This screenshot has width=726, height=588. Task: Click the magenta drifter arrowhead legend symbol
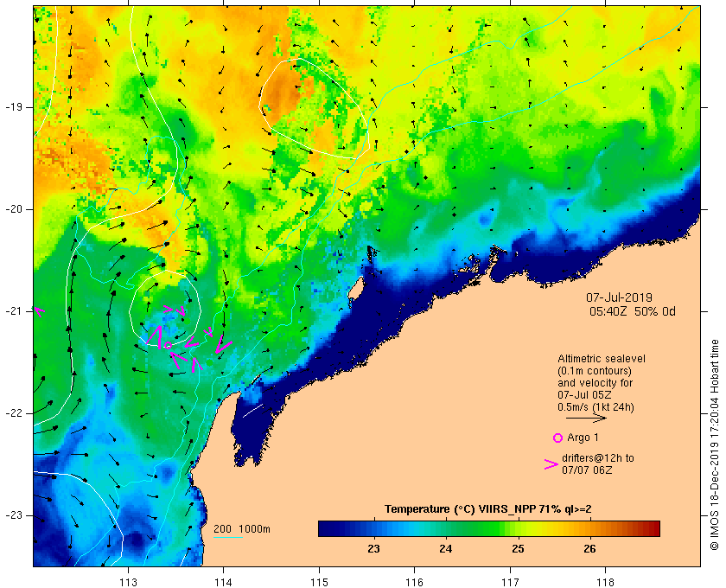click(x=551, y=464)
